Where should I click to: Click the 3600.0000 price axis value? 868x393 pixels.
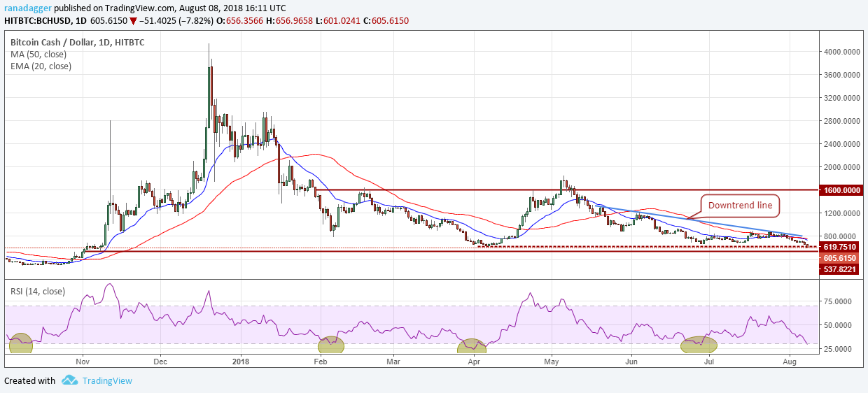pos(843,75)
